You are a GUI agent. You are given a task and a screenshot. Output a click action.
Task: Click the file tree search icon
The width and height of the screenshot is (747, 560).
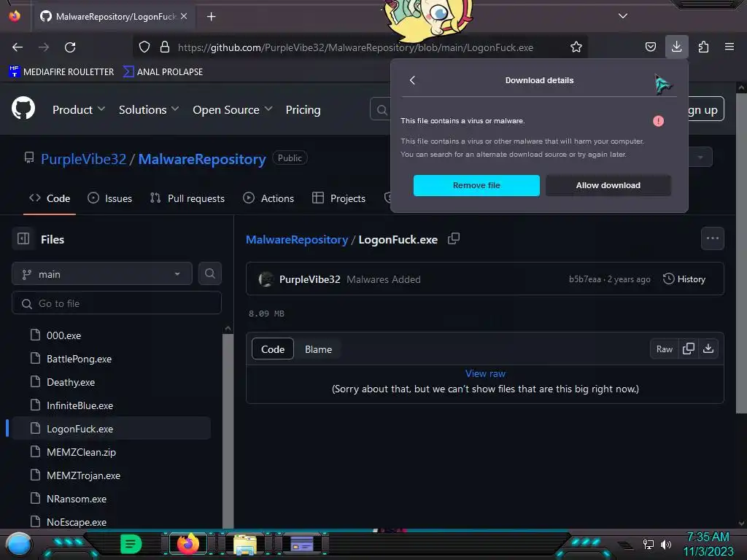pos(210,274)
